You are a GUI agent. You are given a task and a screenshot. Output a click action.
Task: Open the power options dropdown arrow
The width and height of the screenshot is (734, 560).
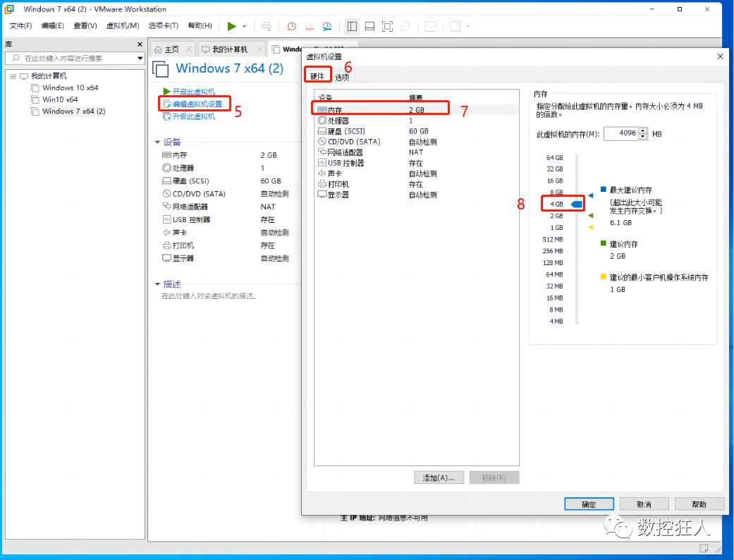coord(245,26)
